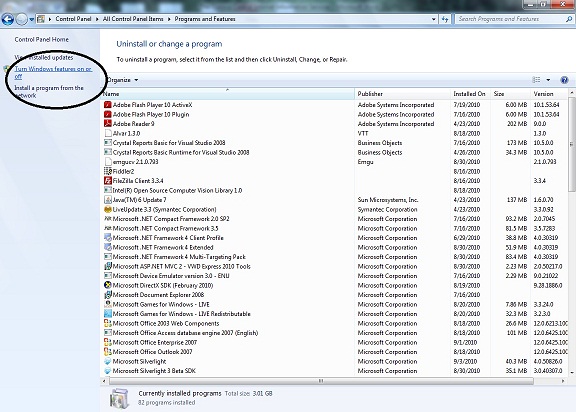
Task: Click the change view icon
Action: (536, 80)
